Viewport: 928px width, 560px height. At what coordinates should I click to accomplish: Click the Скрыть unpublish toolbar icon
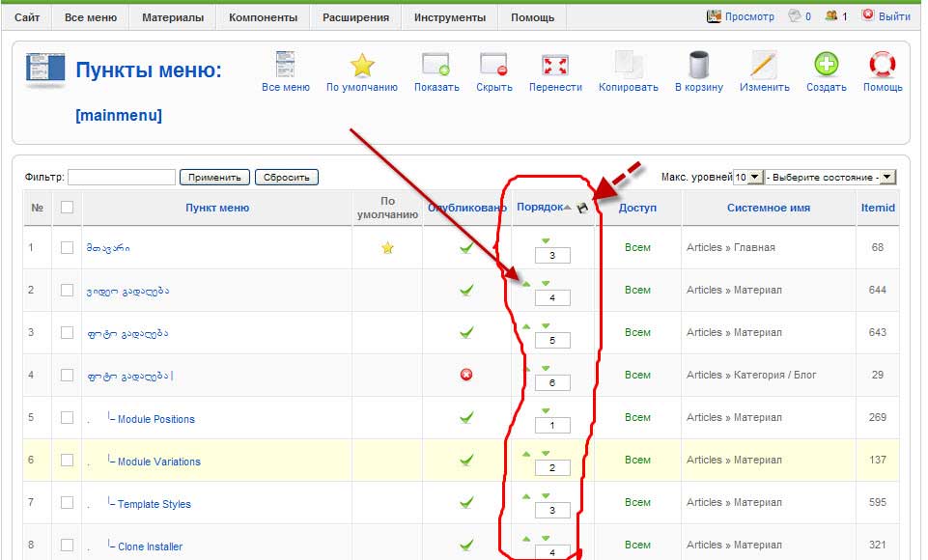point(494,65)
